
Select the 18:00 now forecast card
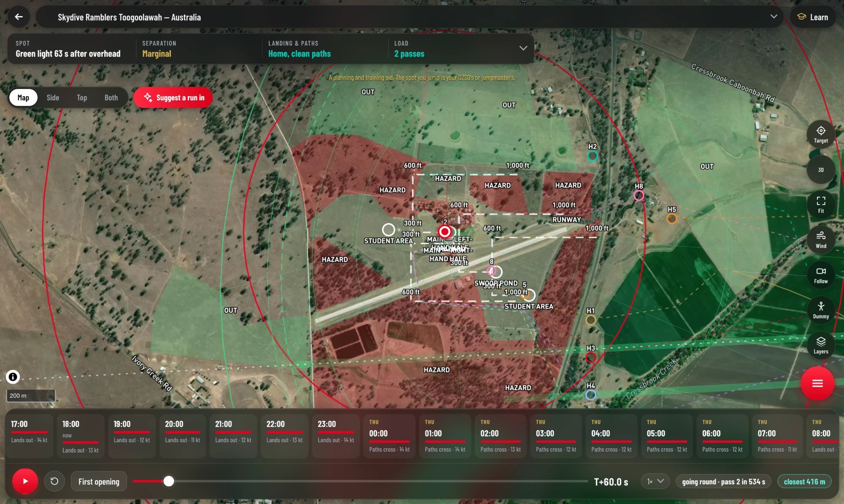(80, 436)
